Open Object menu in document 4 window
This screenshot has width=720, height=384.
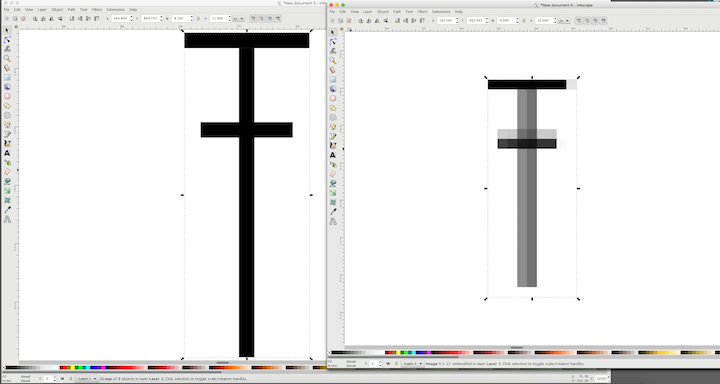click(382, 11)
